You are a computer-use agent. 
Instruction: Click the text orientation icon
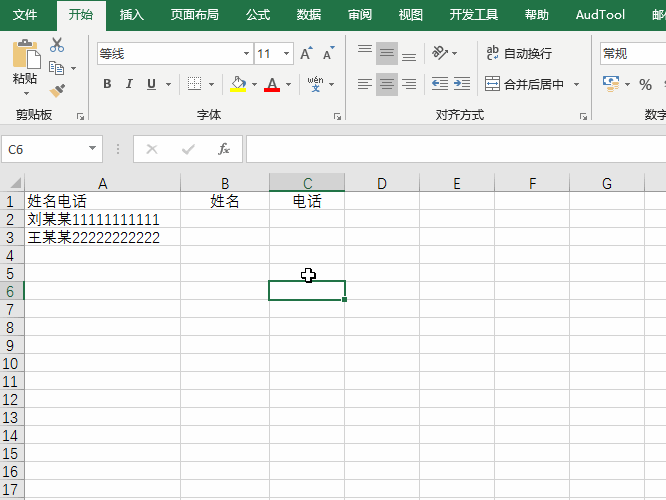click(x=440, y=53)
